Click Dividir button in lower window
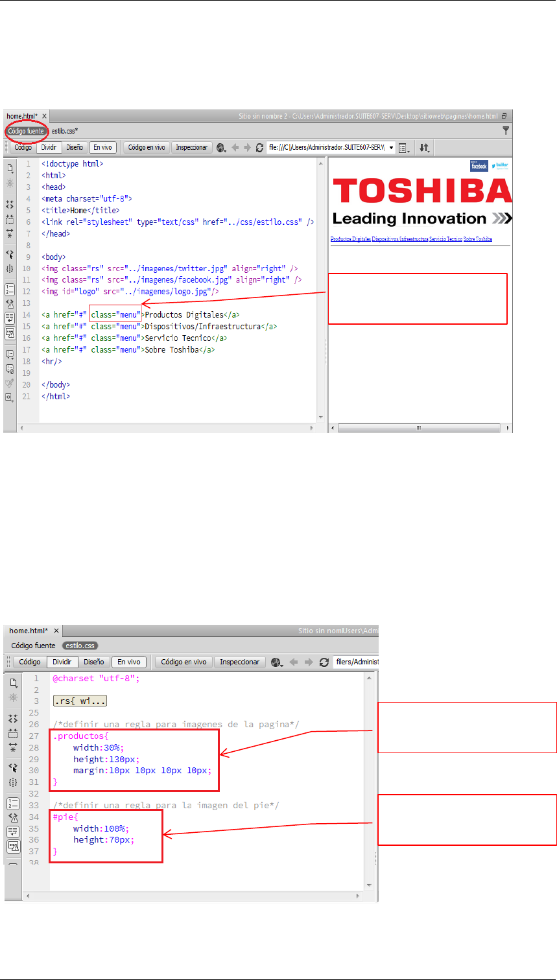Screen dimensions: 557x980 point(62,662)
